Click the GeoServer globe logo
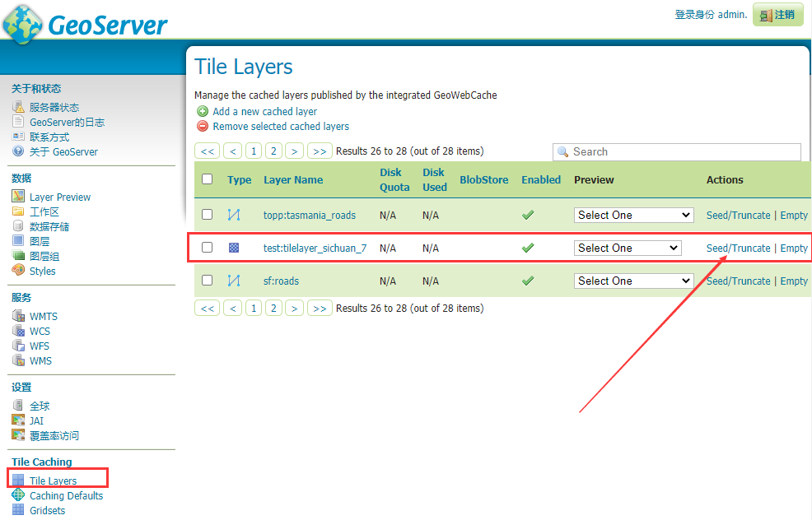 point(21,24)
